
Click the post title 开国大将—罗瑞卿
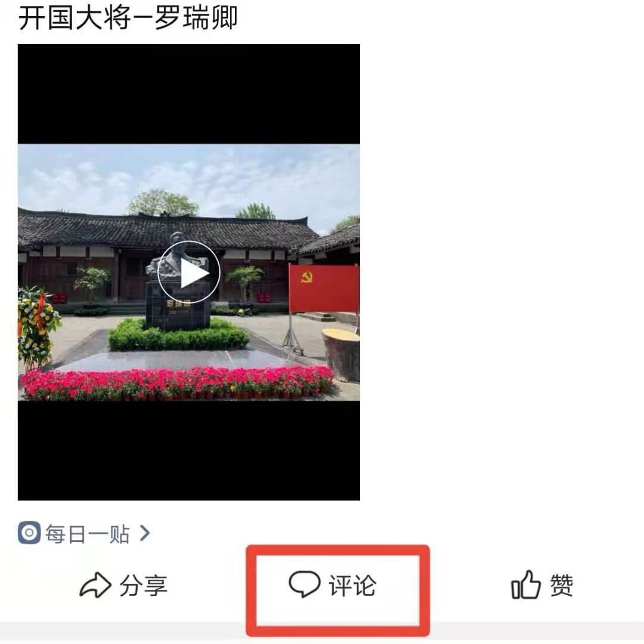click(x=128, y=18)
